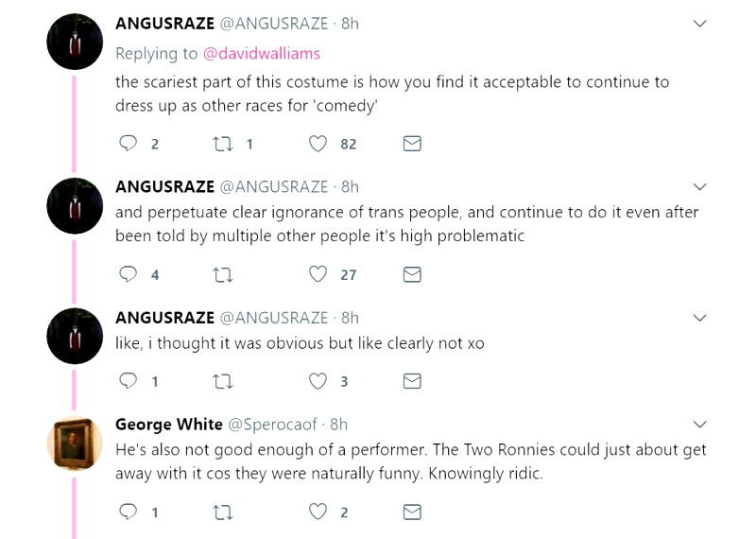
Task: Retweet the 'scariest part of this costume' tweet
Action: [222, 144]
